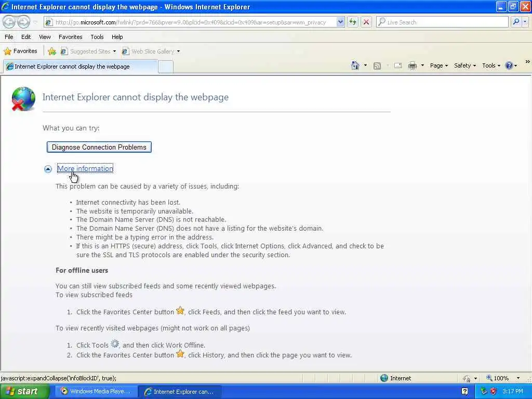
Task: Click the zoom level 100% button
Action: [497, 378]
